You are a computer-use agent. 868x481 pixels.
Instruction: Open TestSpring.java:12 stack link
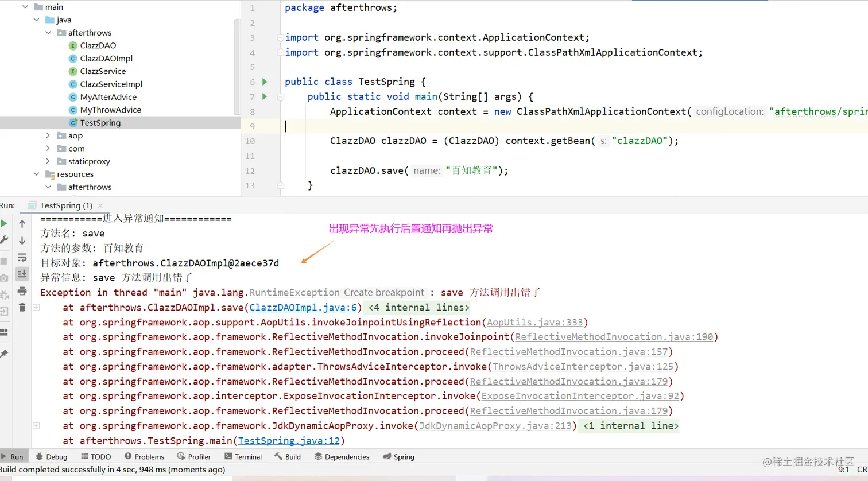[289, 441]
